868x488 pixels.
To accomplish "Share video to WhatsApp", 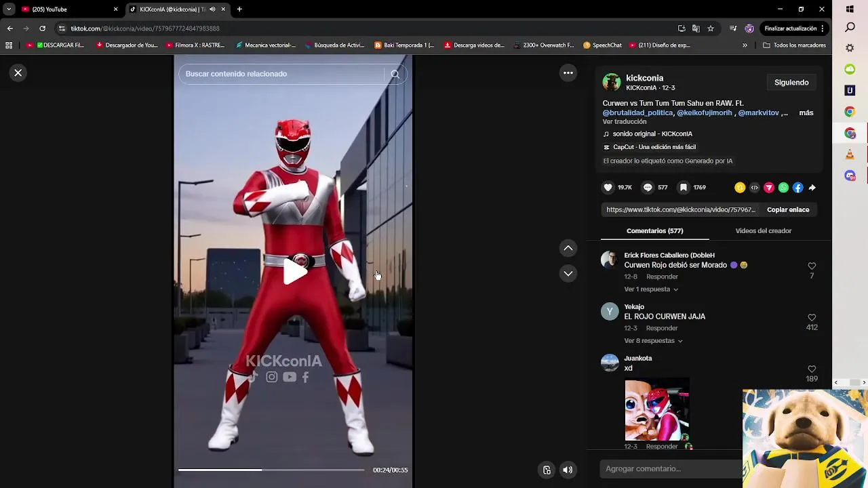I will coord(783,188).
